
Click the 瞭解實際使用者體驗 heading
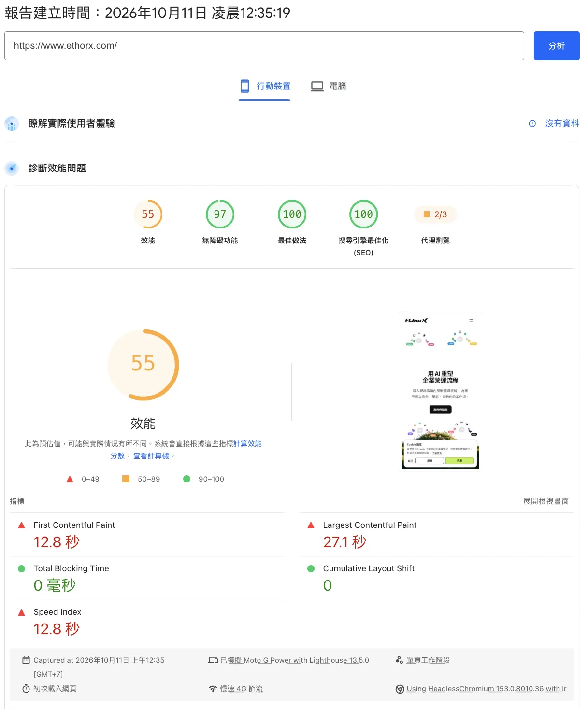[x=72, y=123]
